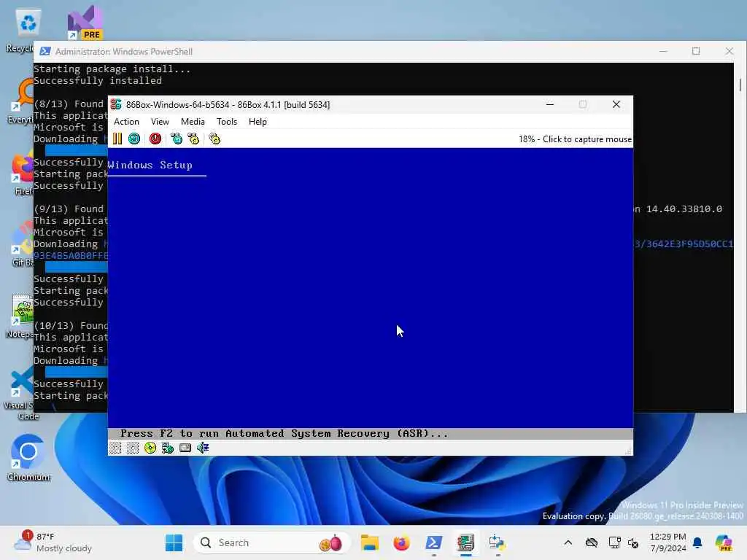Click 'Starting package install...' line in PowerShell
This screenshot has height=560, width=747.
112,69
